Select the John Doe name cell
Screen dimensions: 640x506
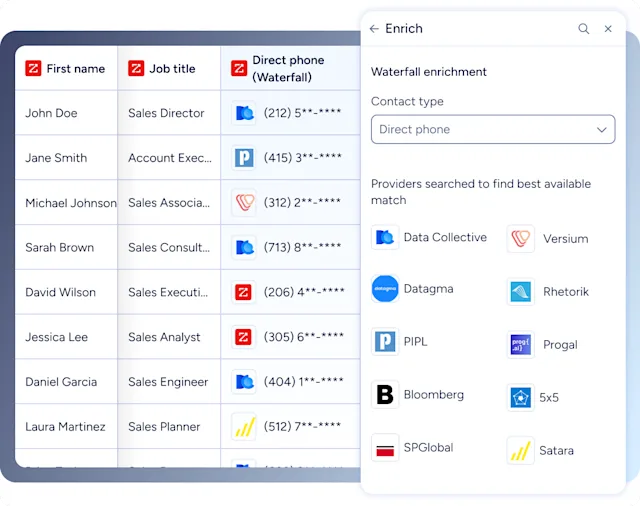(x=66, y=113)
